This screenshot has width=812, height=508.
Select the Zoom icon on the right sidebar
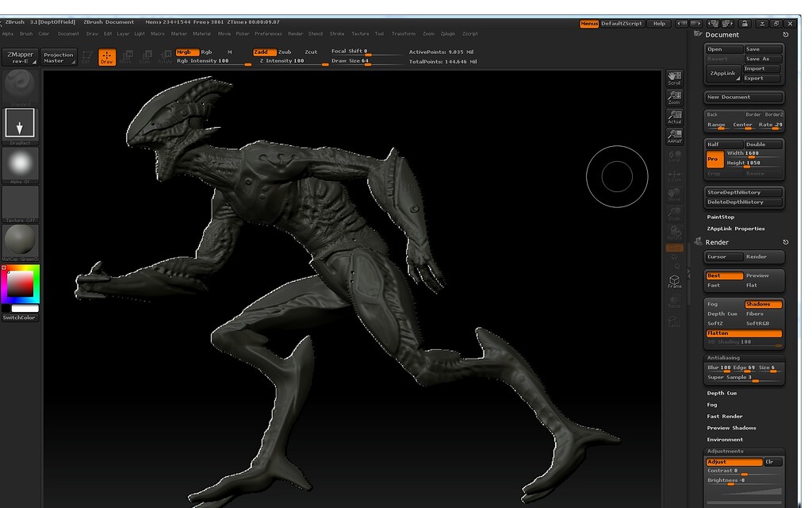click(x=673, y=97)
